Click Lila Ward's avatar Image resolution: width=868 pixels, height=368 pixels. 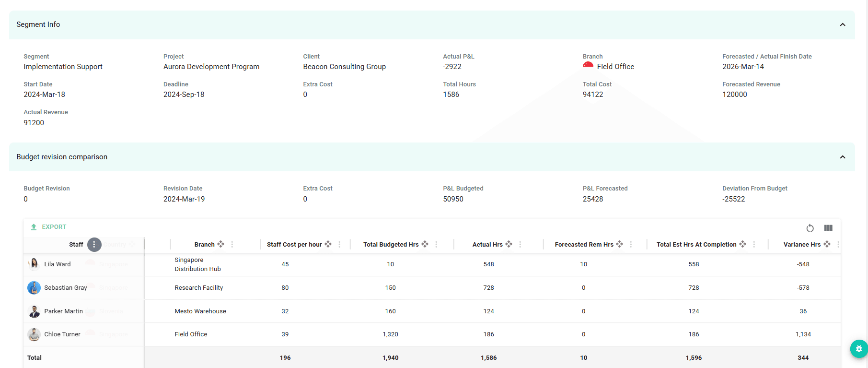click(x=34, y=264)
